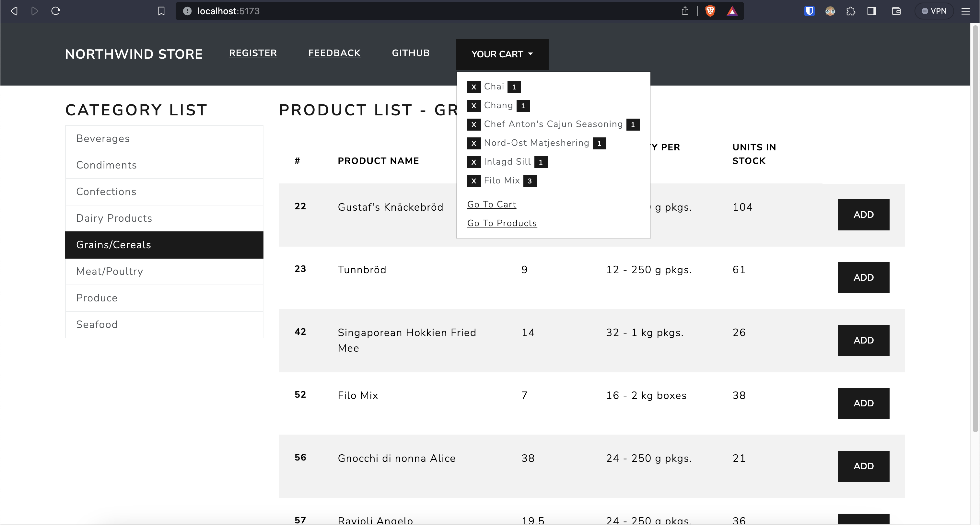Image resolution: width=980 pixels, height=525 pixels.
Task: Add Tunnbröd to the cart
Action: click(863, 277)
